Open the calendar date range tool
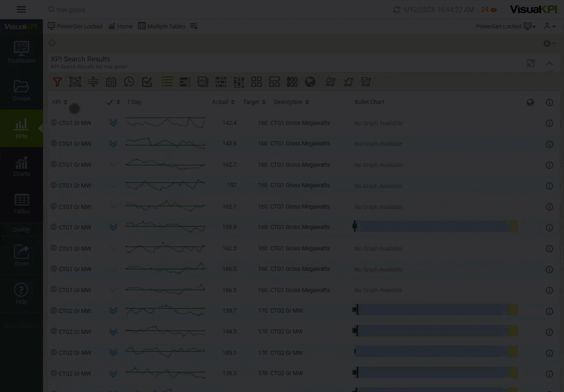Viewport: 564px width, 392px height. pyautogui.click(x=111, y=82)
